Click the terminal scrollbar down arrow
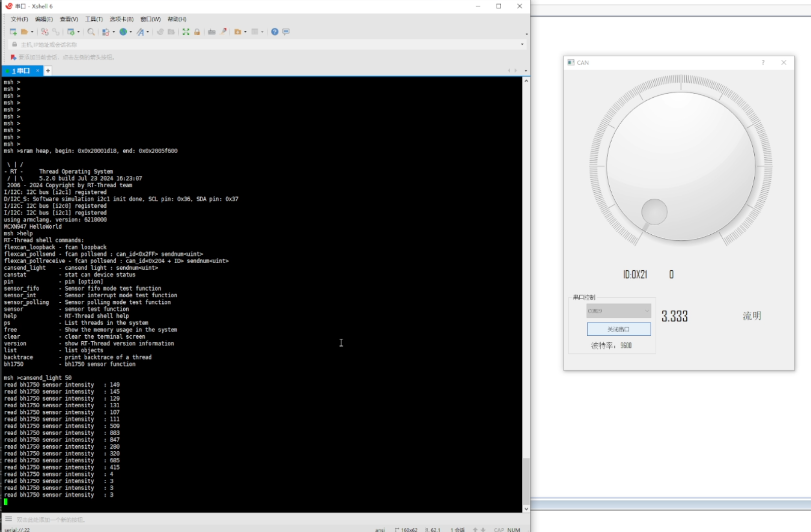811x532 pixels. [x=526, y=509]
